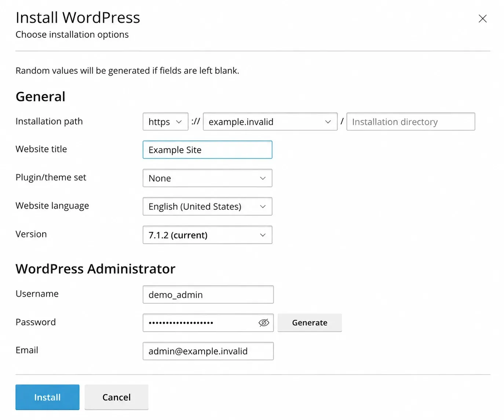The image size is (504, 420).
Task: Click the 'WordPress Administrator' section heading
Action: (96, 269)
